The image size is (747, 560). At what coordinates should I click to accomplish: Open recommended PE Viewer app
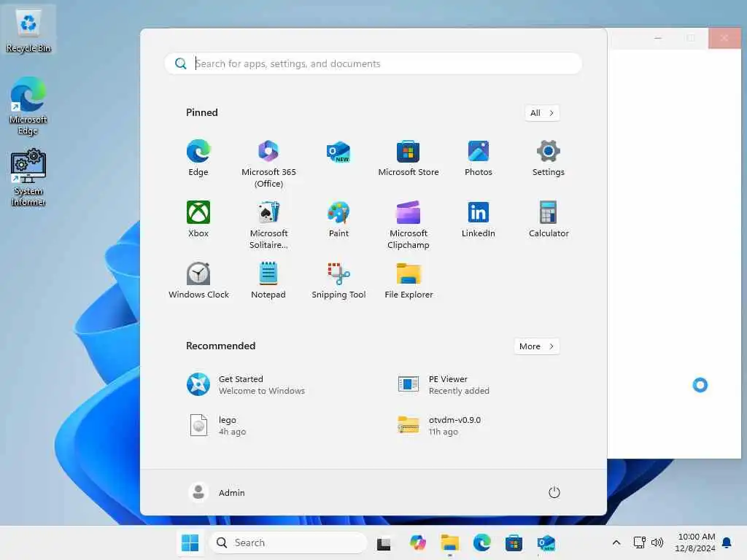(444, 385)
